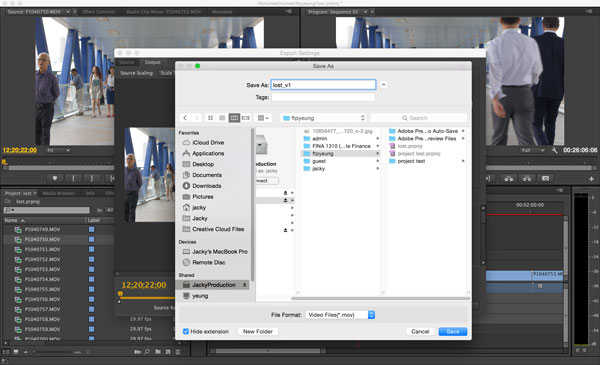
Task: Click the Search field in Save As
Action: (x=419, y=118)
